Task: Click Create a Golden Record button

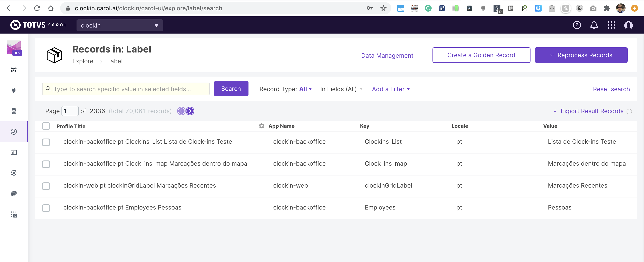Action: click(481, 55)
